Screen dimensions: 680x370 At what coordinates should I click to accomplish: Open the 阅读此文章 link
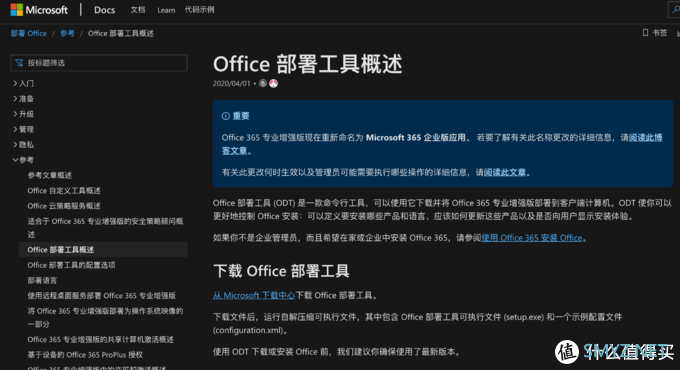pos(504,172)
